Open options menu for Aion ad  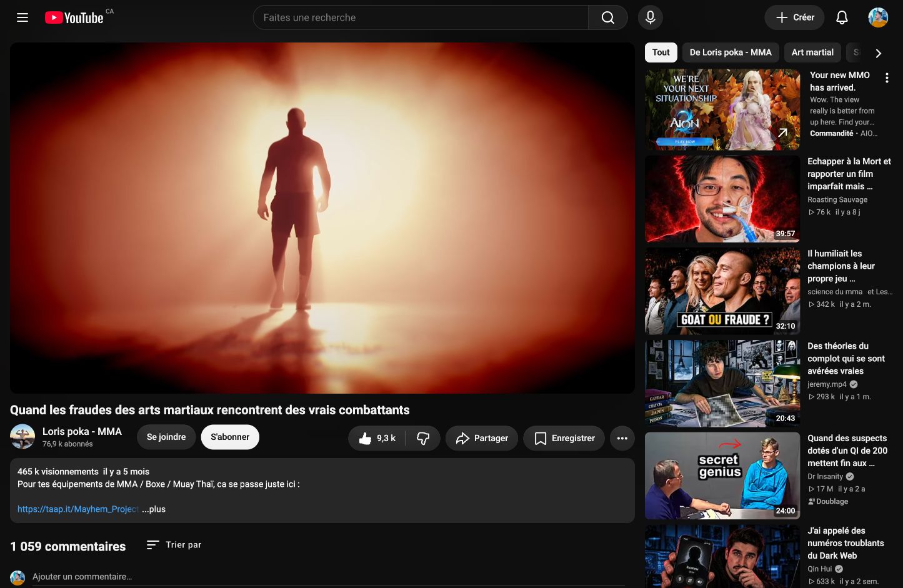click(x=887, y=78)
